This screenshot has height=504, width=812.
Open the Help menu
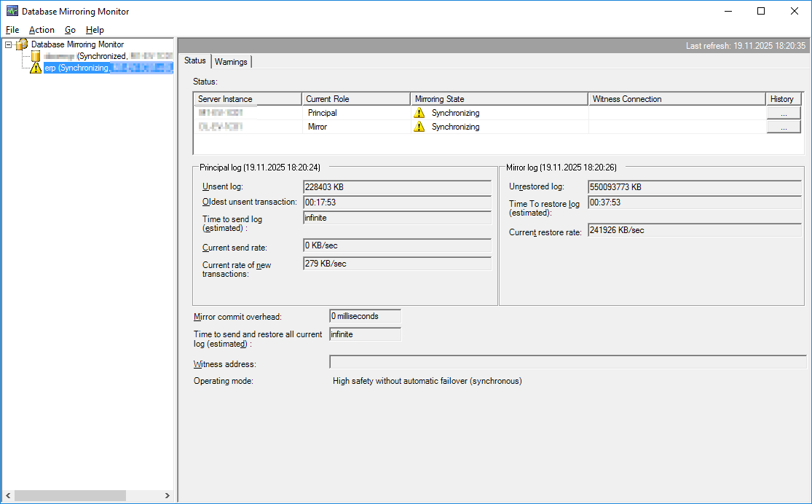pyautogui.click(x=95, y=30)
